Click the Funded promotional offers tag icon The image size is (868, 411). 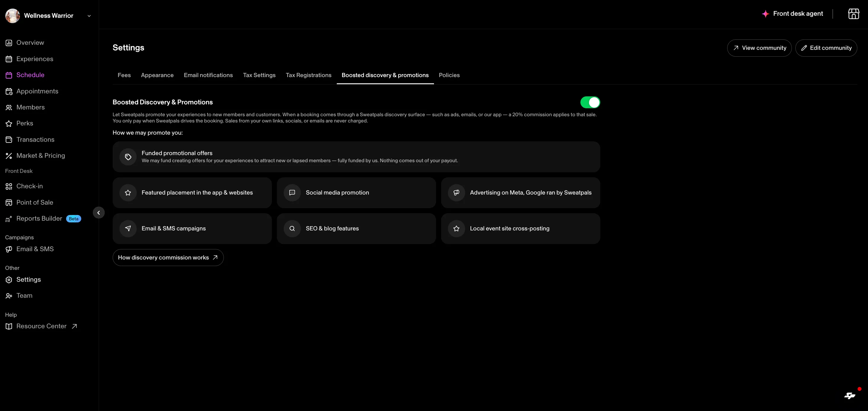pos(128,157)
